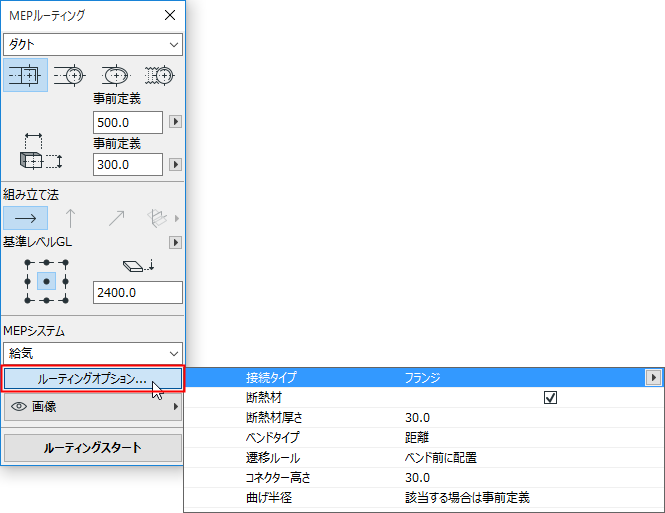
Task: Select the 曲げ半径 option row
Action: (x=424, y=498)
